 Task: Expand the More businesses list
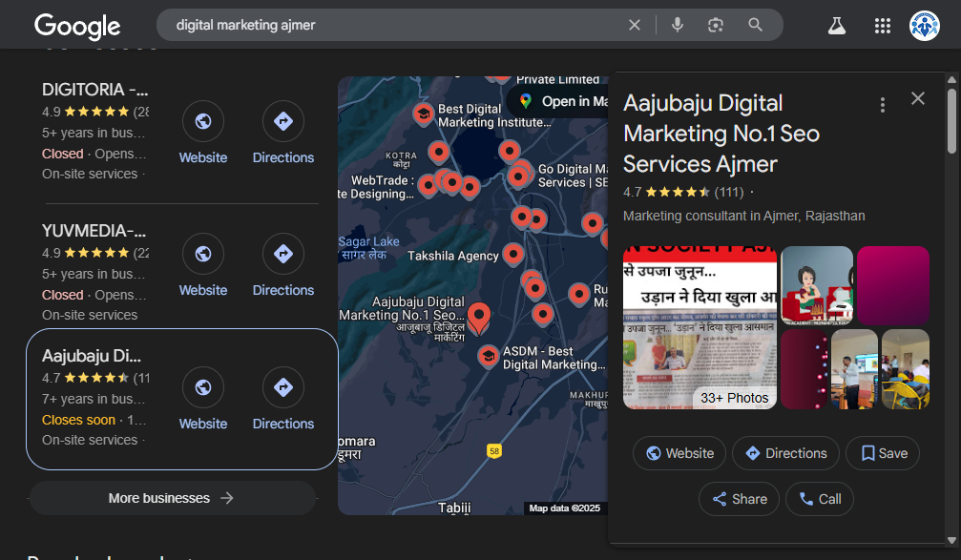pyautogui.click(x=172, y=498)
